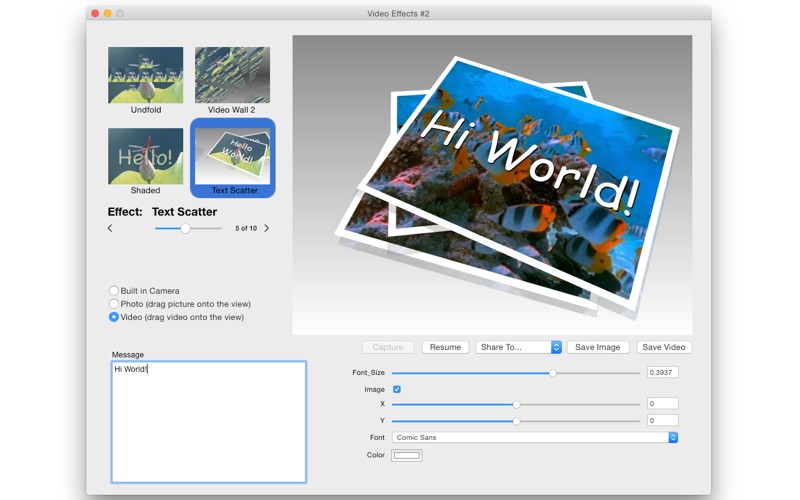Select the Undfold effect thumbnail
800x500 pixels.
click(x=146, y=75)
